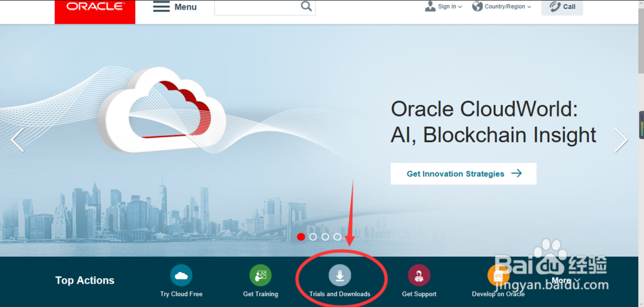Click the Get Support icon

click(419, 275)
